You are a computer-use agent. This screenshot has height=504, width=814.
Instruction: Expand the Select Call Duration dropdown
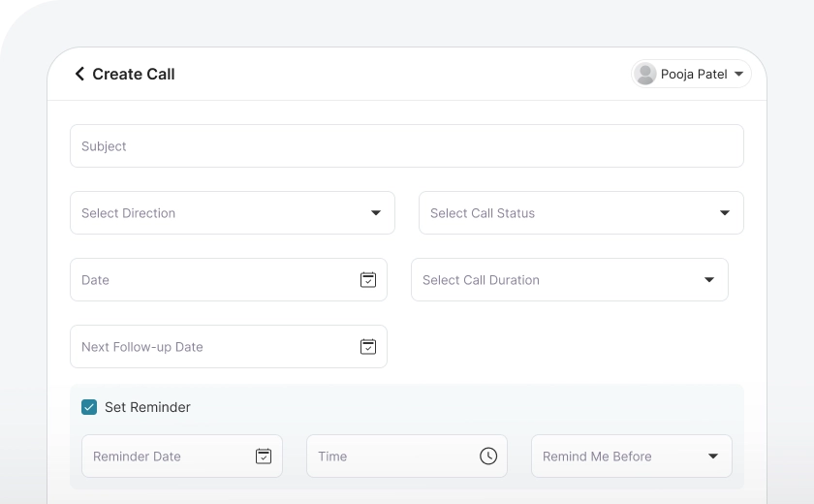(x=709, y=280)
